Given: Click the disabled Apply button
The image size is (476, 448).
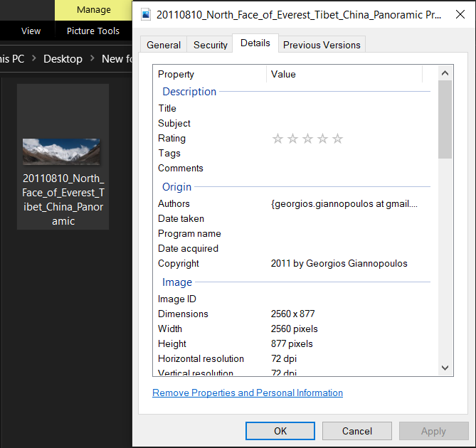Looking at the screenshot, I should (433, 431).
